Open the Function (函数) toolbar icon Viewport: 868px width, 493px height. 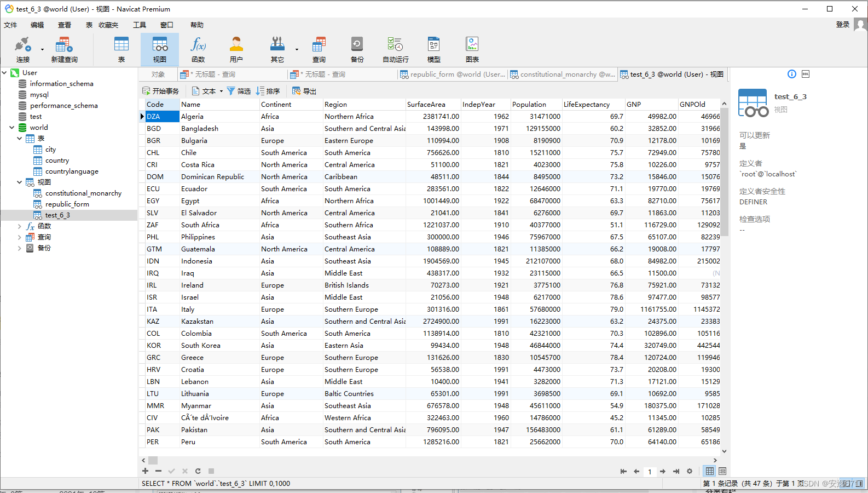tap(198, 49)
